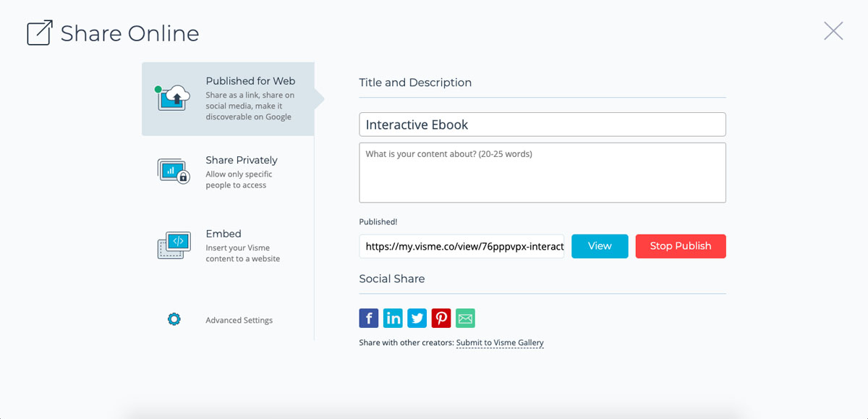Click the Interactive Ebook title field
The width and height of the screenshot is (868, 419).
click(542, 124)
